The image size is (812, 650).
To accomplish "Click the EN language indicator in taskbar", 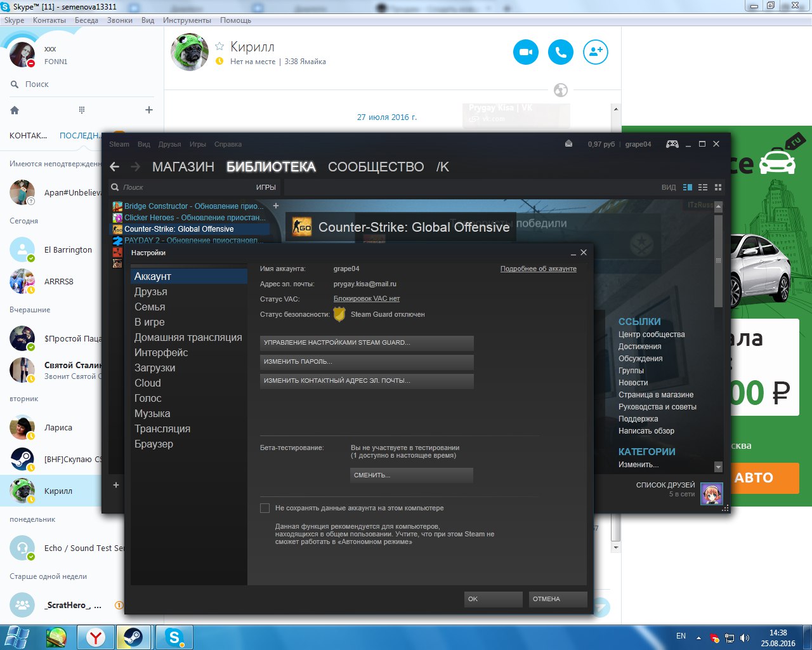I will coord(681,636).
